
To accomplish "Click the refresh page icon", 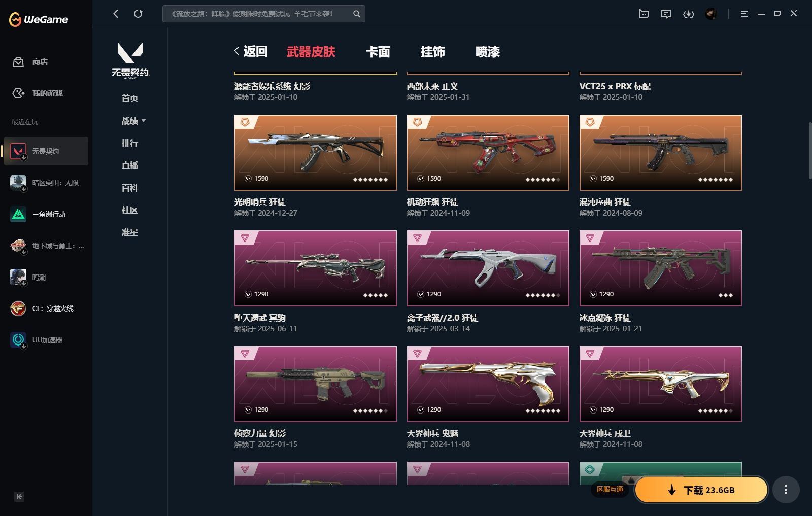I will [x=138, y=14].
